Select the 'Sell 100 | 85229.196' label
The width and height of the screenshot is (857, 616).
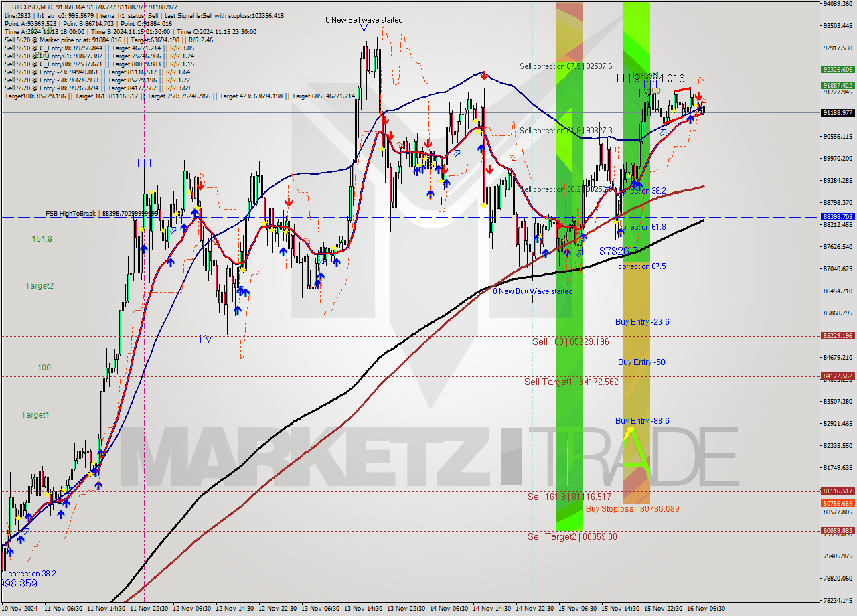(x=570, y=341)
